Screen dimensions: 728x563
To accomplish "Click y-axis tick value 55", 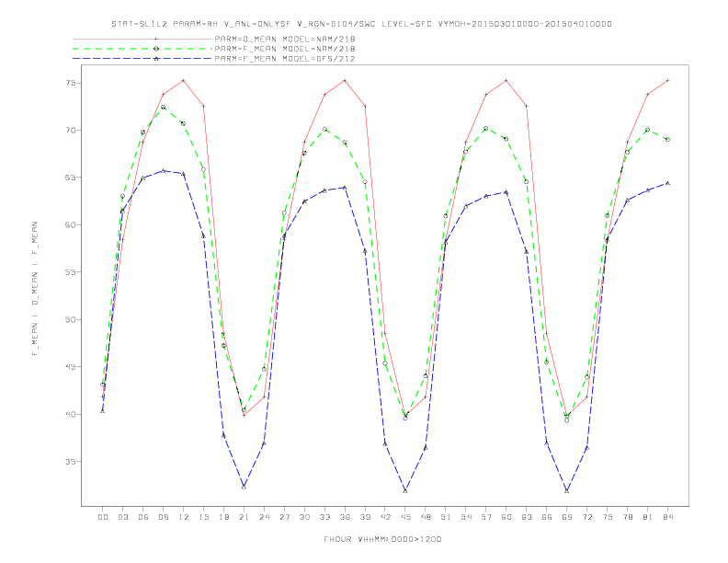I will pyautogui.click(x=71, y=272).
